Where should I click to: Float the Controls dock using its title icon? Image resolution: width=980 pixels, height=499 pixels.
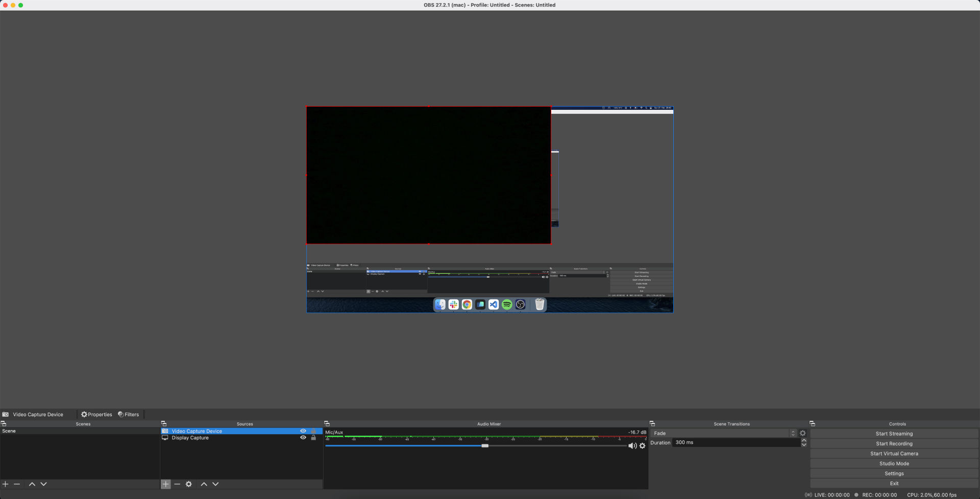pos(813,424)
